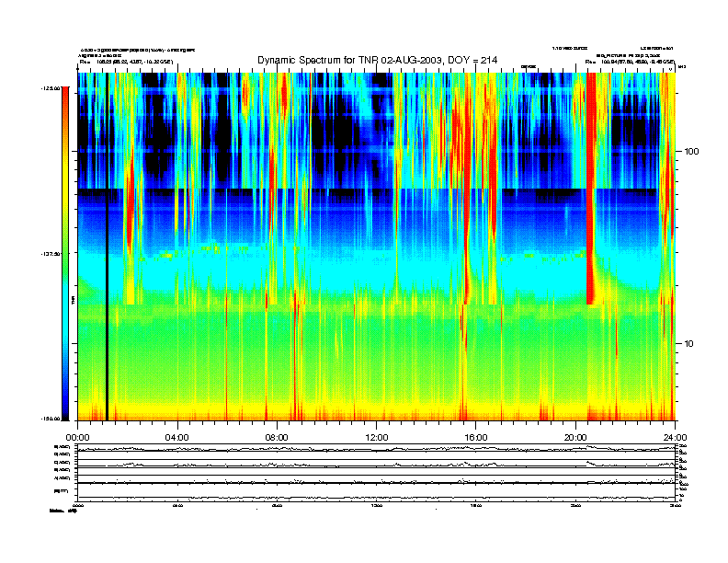Image resolution: width=728 pixels, height=563 pixels.
Task: Click the 12:00 time axis label
Action: click(x=377, y=438)
